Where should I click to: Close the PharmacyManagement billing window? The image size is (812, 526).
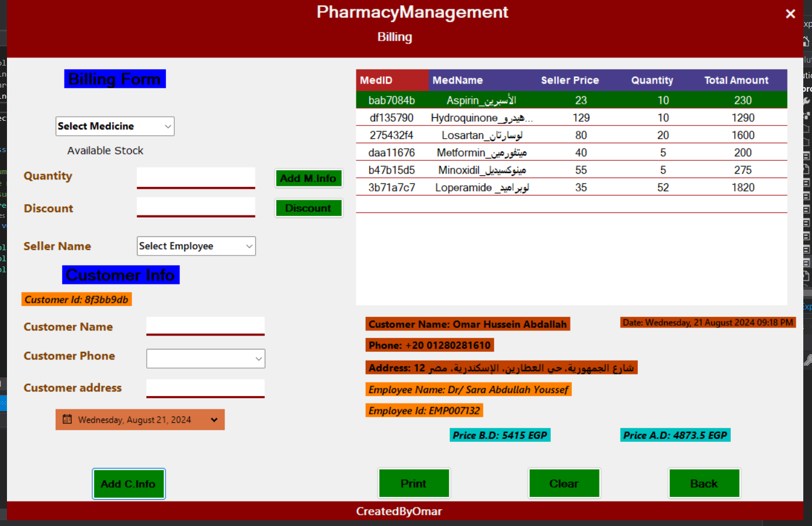click(x=790, y=14)
